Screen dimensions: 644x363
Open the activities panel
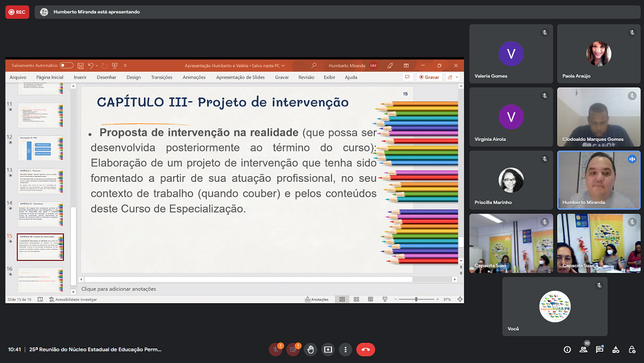point(616,350)
